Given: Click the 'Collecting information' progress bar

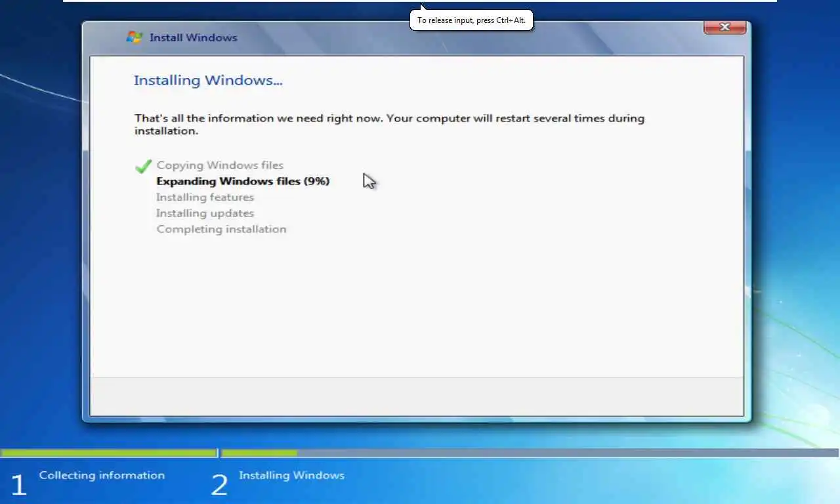Looking at the screenshot, I should coord(109,453).
